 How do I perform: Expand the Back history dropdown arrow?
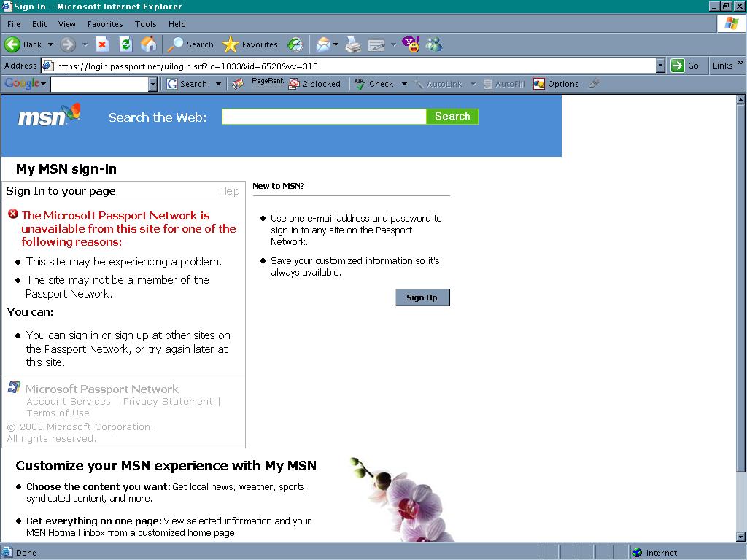[50, 44]
